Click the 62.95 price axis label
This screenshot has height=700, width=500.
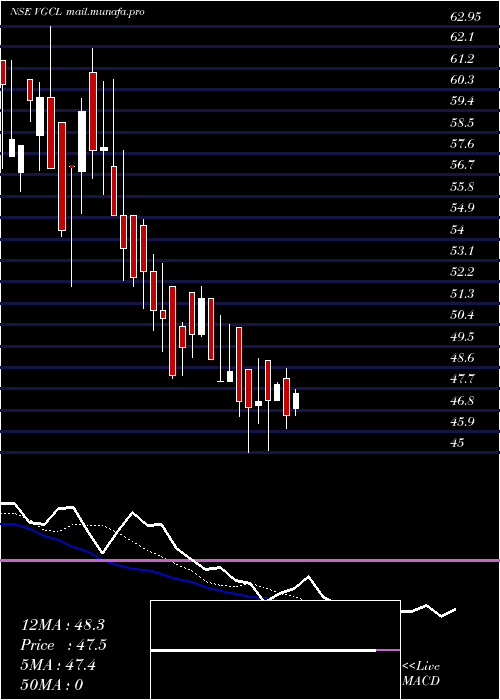tap(466, 17)
